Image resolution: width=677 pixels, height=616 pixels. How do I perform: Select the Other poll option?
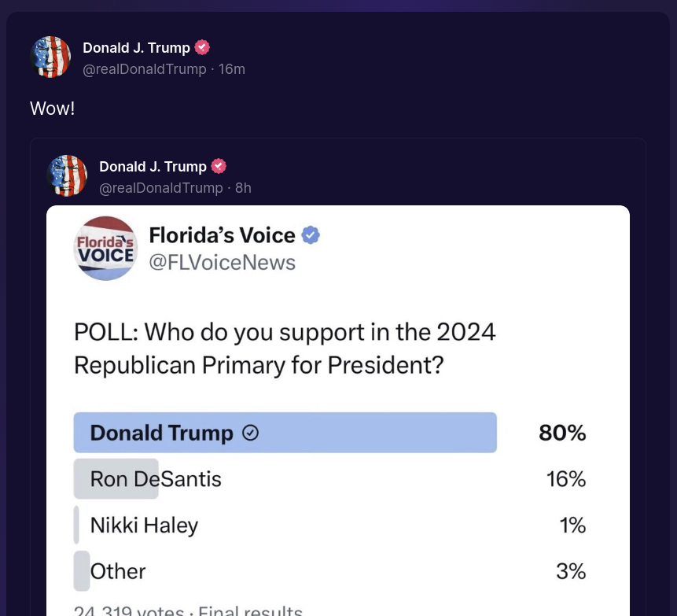pyautogui.click(x=330, y=571)
